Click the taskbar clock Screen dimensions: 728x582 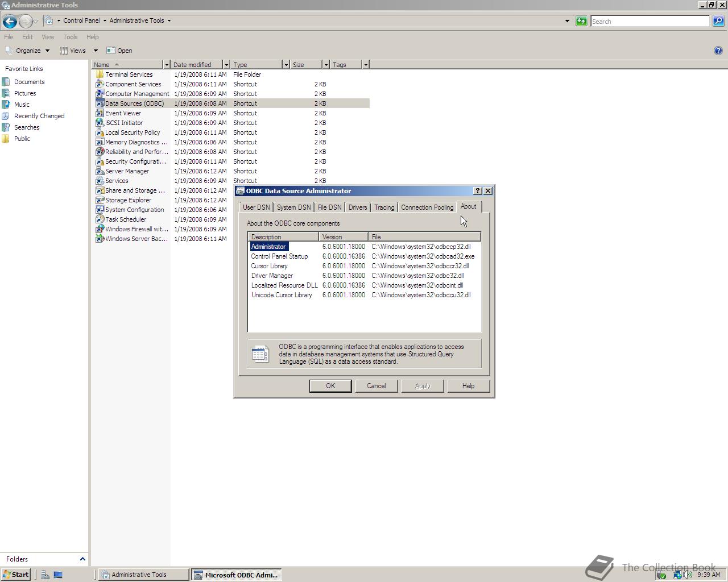point(709,575)
